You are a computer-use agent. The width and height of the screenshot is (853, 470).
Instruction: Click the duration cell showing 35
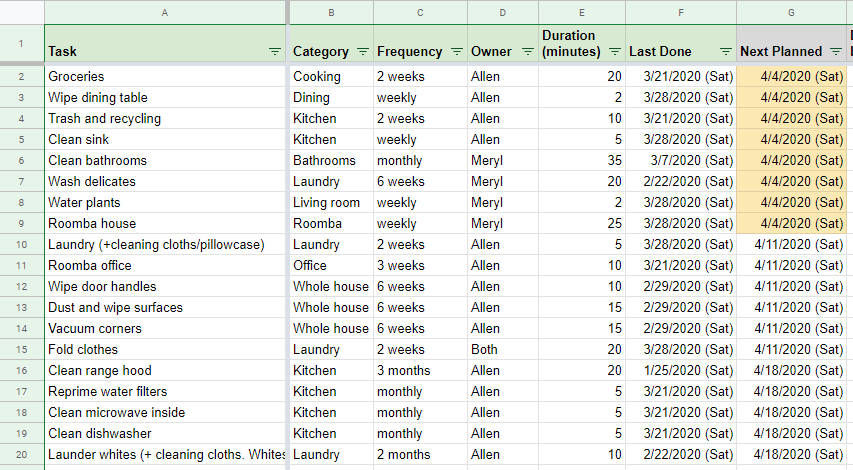tap(582, 160)
